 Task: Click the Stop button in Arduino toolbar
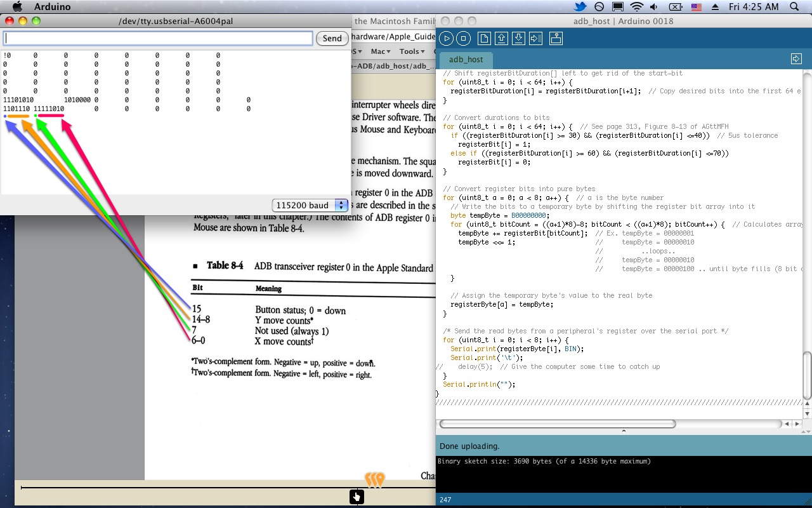tap(464, 38)
